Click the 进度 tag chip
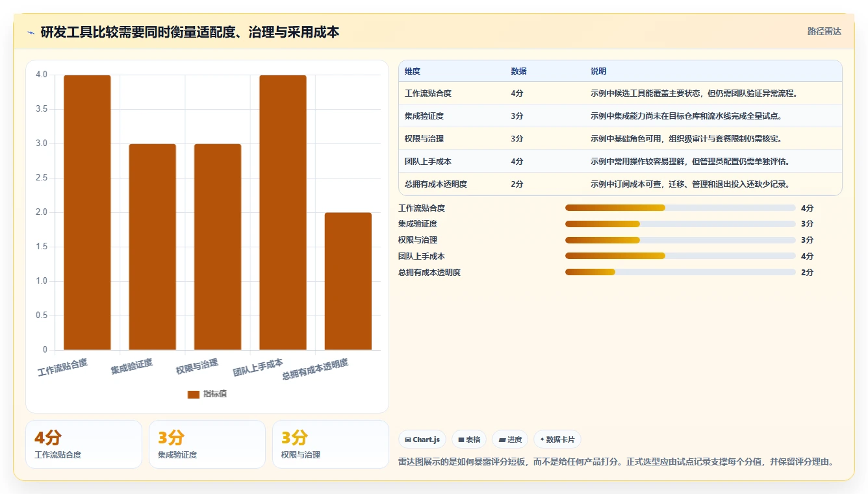This screenshot has width=868, height=494. click(x=510, y=439)
